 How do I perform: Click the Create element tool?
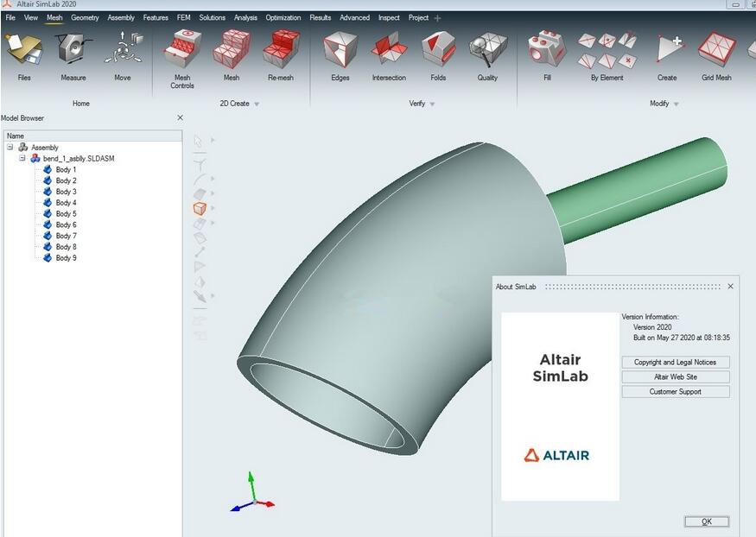(x=667, y=56)
